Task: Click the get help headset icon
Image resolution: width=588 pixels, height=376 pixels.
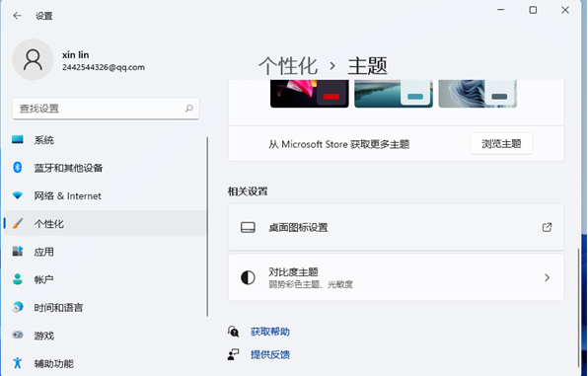Action: (x=233, y=332)
